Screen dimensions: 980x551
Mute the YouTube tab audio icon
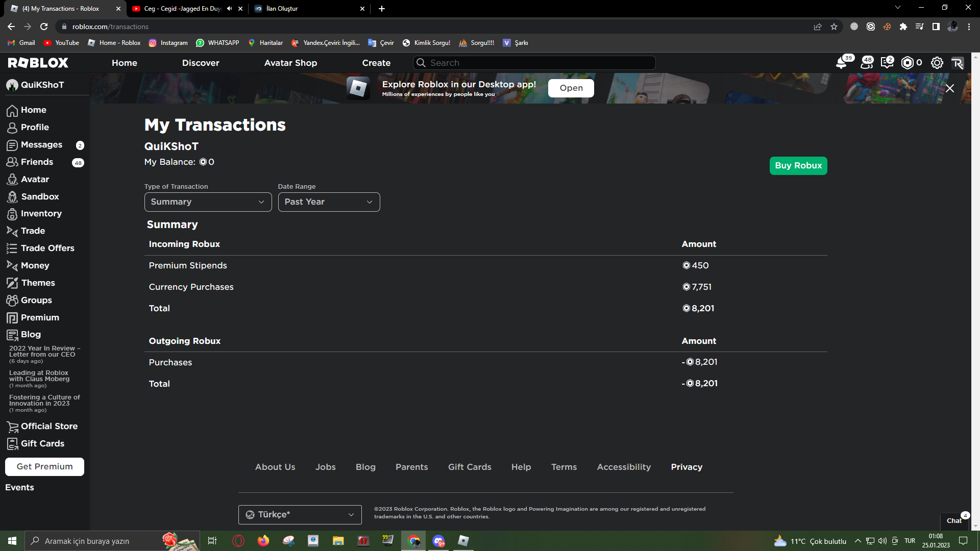(x=230, y=9)
